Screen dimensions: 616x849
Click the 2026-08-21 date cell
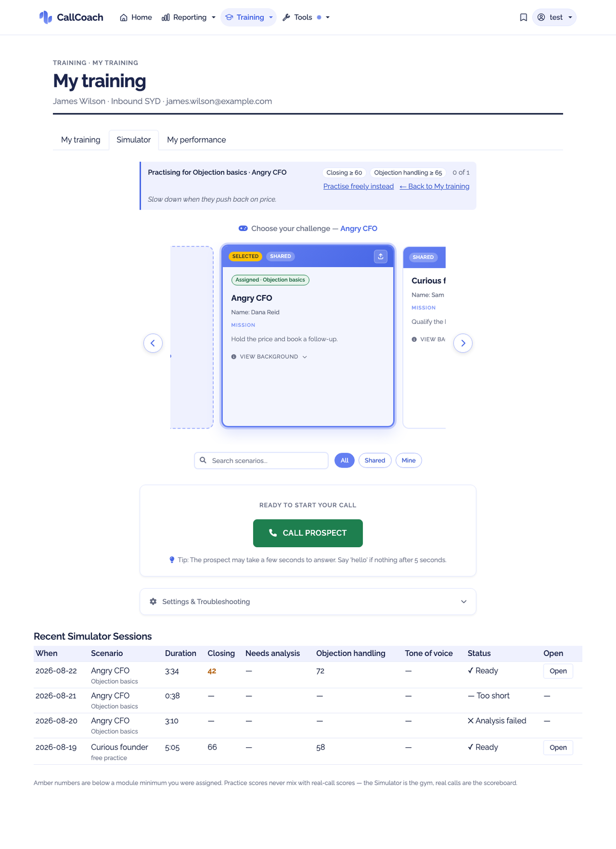click(56, 696)
